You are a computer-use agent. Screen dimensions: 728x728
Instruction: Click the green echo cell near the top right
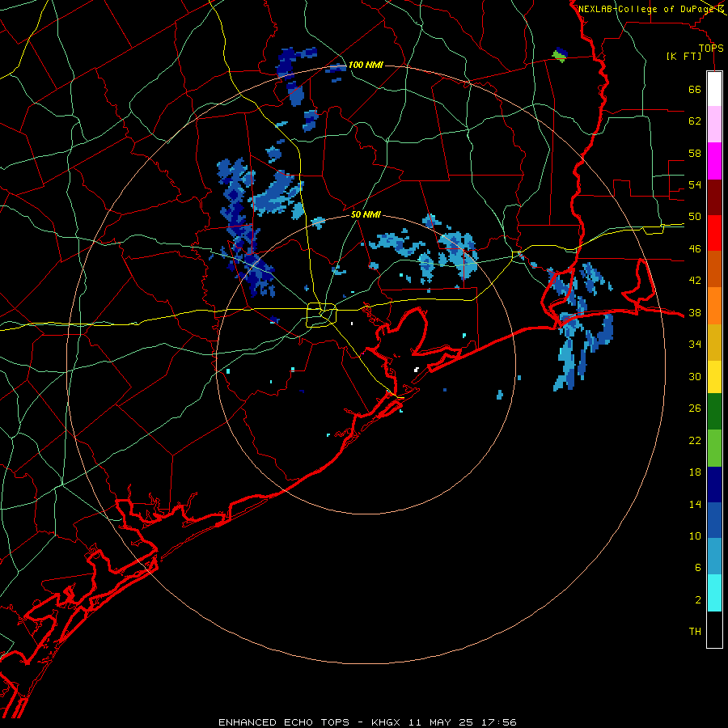pos(560,56)
